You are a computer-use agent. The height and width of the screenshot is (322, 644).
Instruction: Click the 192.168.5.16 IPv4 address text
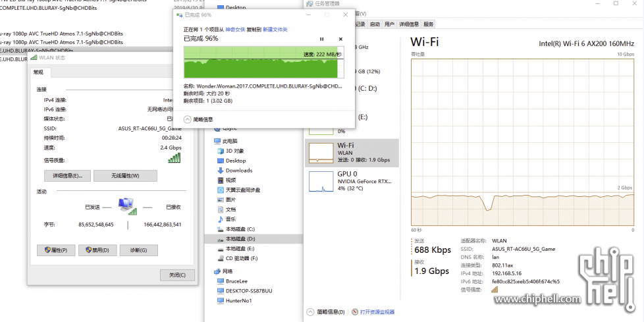tap(506, 273)
